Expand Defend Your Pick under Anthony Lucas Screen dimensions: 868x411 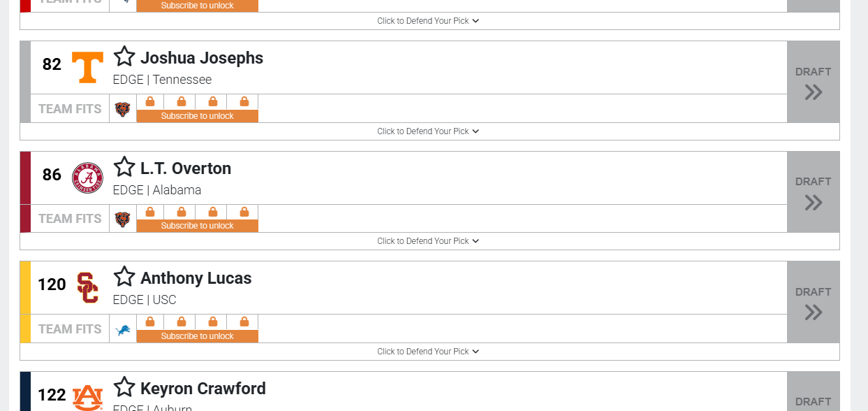pos(428,352)
